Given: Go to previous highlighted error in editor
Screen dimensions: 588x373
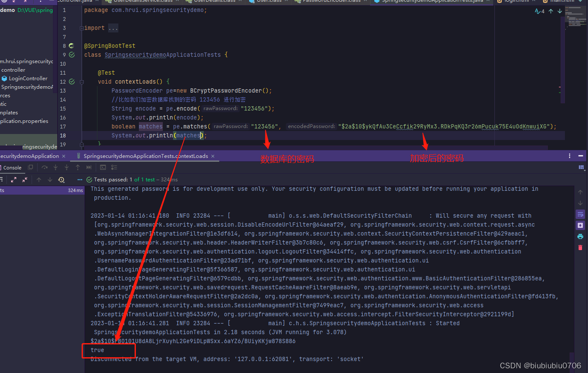Looking at the screenshot, I should coord(551,11).
